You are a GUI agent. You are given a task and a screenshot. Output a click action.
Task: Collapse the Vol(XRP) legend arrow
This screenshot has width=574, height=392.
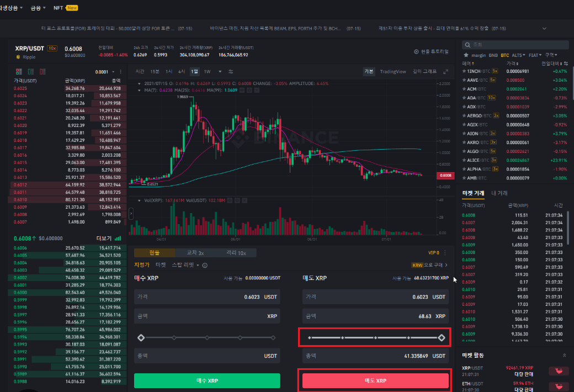pyautogui.click(x=139, y=200)
